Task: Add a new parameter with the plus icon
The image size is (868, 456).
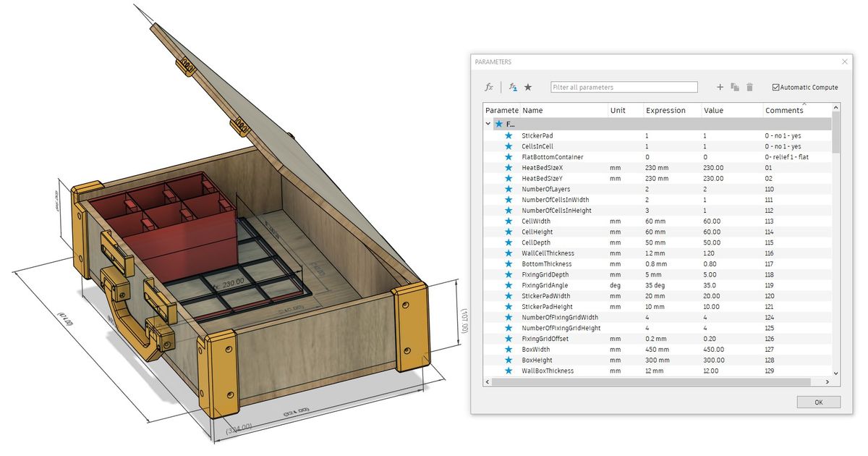Action: click(x=720, y=87)
